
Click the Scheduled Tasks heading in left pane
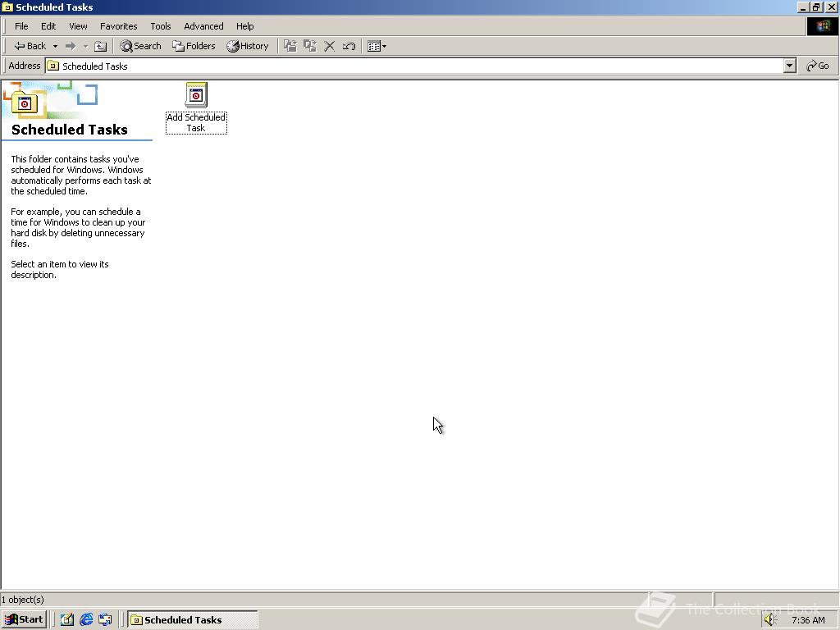pos(70,130)
